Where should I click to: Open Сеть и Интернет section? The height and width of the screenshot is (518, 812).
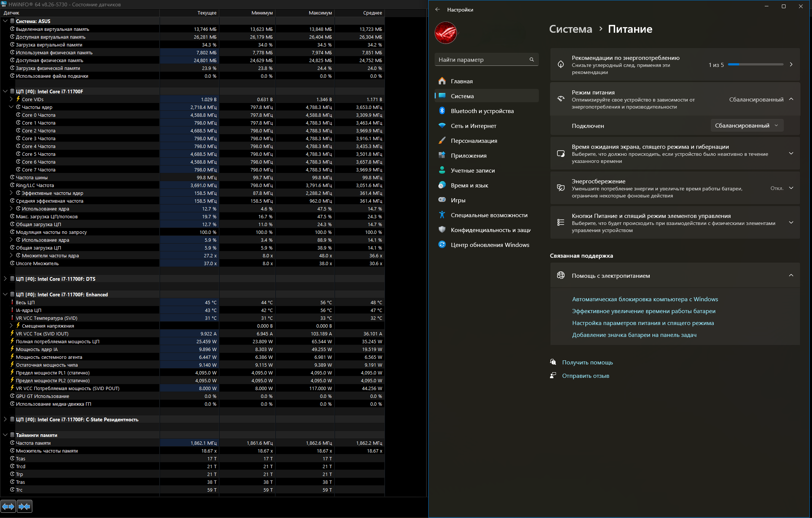[473, 126]
